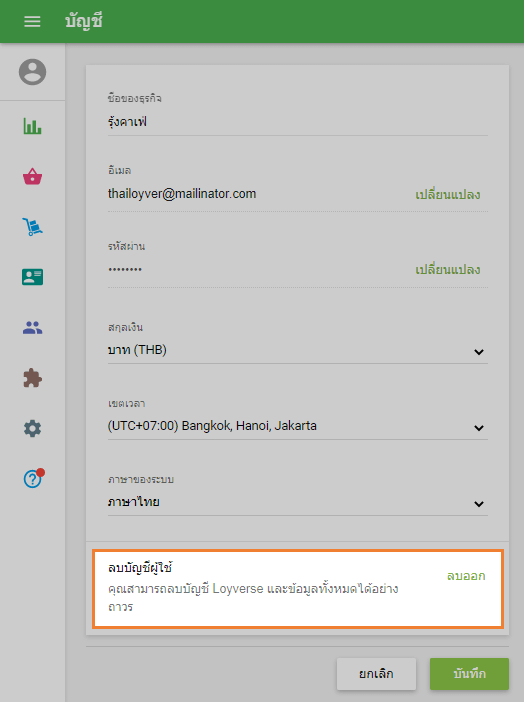
Task: Open Employees ID card icon
Action: coord(32,277)
